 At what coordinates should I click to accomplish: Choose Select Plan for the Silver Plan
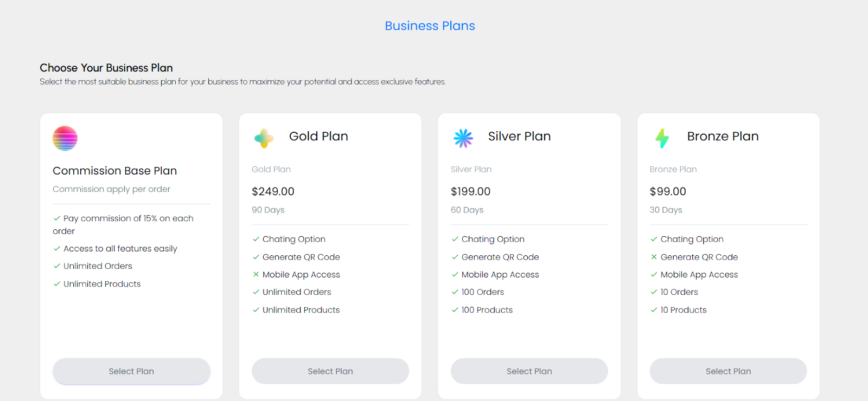pyautogui.click(x=529, y=371)
